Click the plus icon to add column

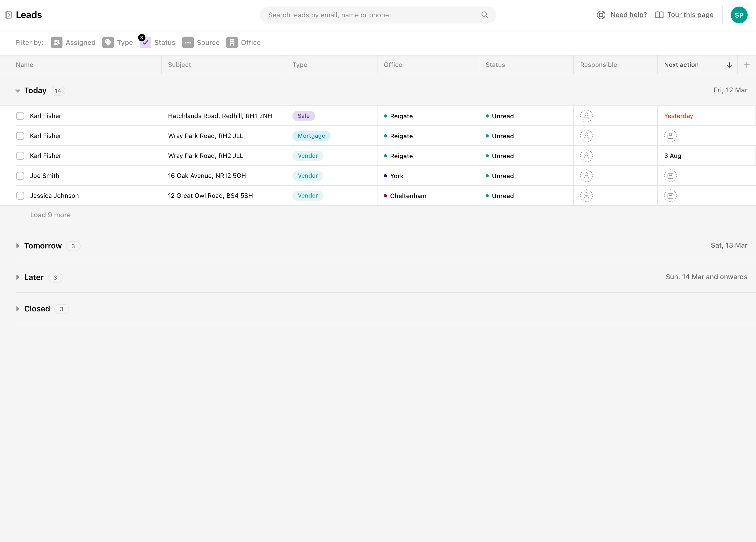(x=747, y=65)
